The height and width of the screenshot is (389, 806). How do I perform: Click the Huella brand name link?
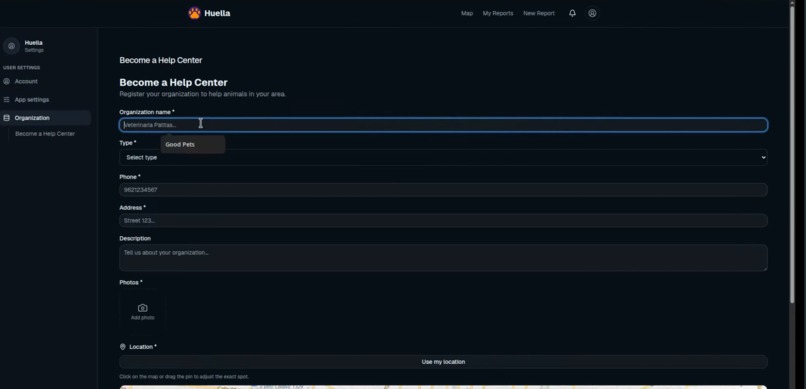pyautogui.click(x=217, y=13)
